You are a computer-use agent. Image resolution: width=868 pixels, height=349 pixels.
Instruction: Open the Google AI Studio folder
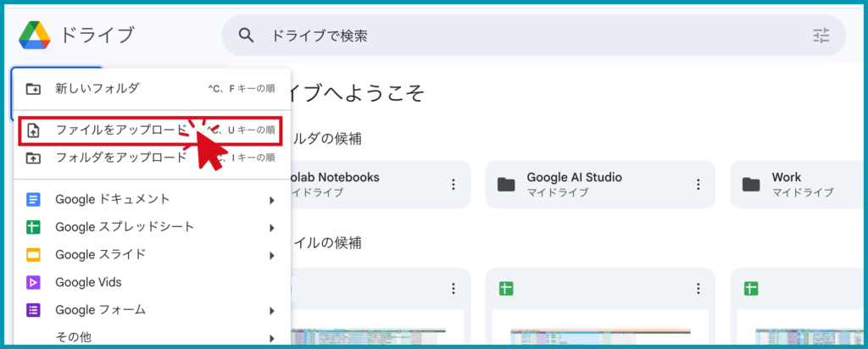pyautogui.click(x=601, y=184)
